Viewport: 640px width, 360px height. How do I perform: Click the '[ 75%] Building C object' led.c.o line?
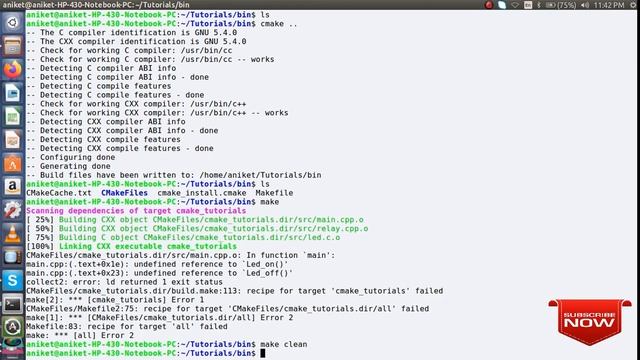click(183, 238)
